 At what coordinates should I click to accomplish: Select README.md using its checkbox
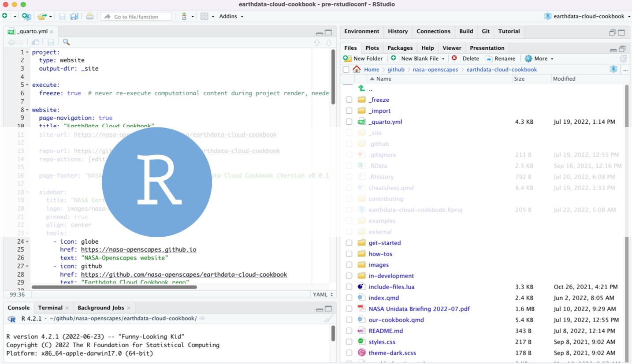coord(349,331)
